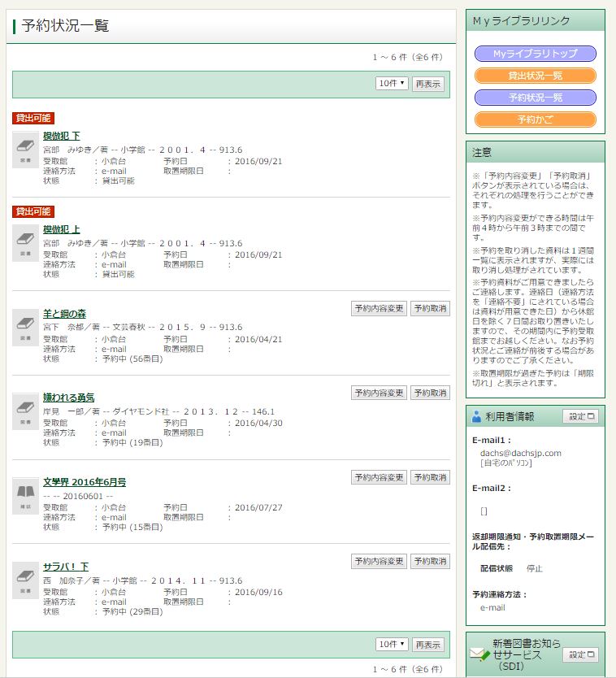The image size is (616, 678).
Task: Change reservation details for 嫌われる勇気
Action: (x=379, y=393)
